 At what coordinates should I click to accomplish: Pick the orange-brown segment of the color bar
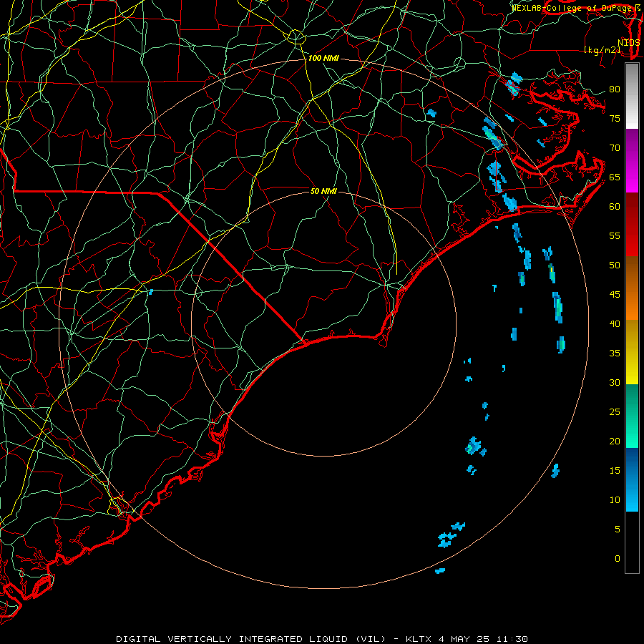pyautogui.click(x=632, y=288)
